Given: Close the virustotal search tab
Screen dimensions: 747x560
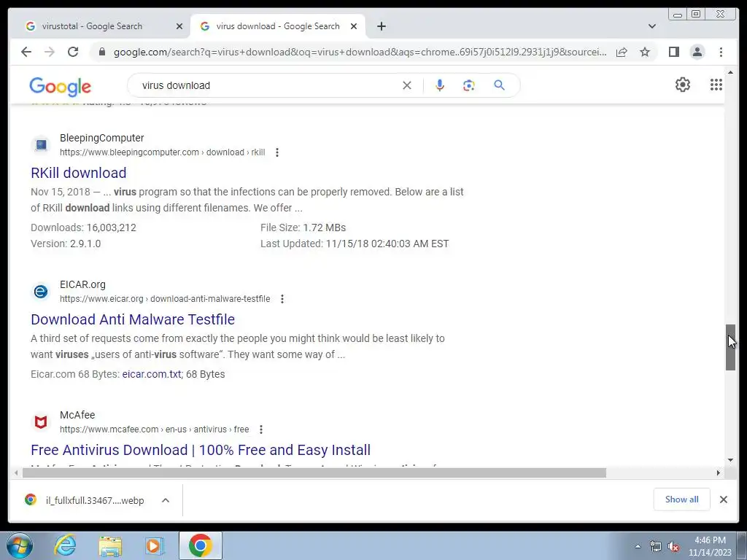Looking at the screenshot, I should coord(179,26).
